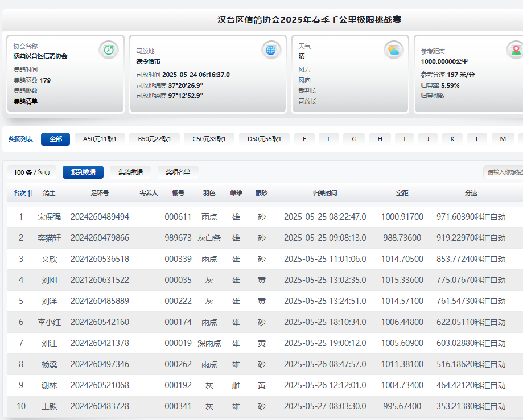Click ring number 2024260521068
The height and width of the screenshot is (420, 523).
click(x=100, y=385)
